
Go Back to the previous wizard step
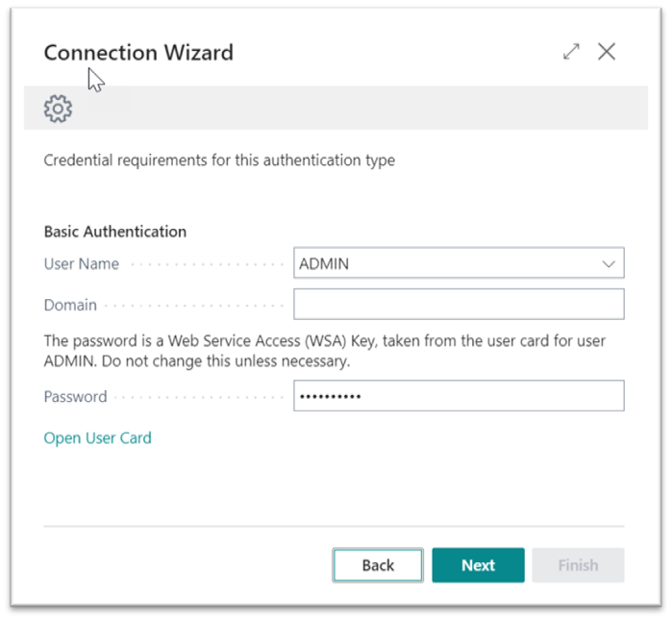(x=378, y=565)
